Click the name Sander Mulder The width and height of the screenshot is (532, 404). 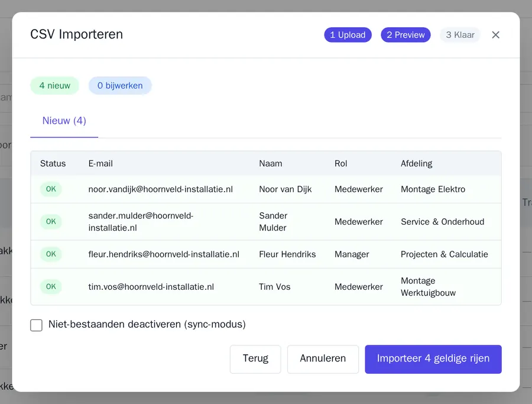[x=273, y=222]
